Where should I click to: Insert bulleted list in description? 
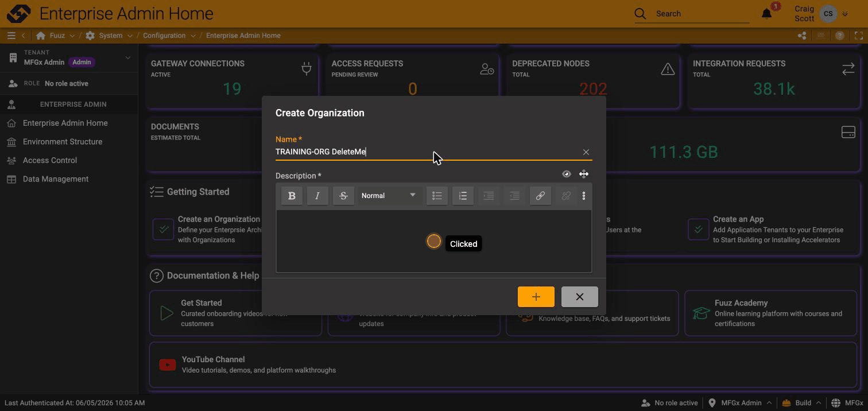437,196
